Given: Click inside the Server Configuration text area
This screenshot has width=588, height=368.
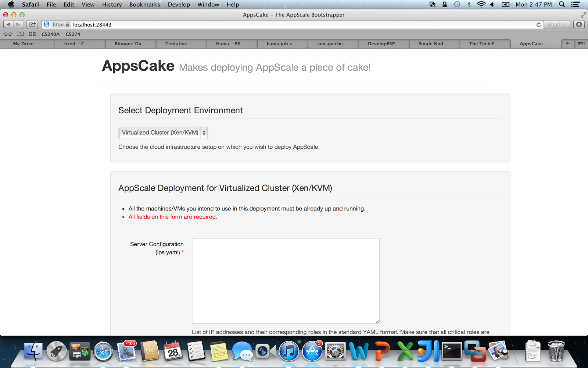Looking at the screenshot, I should pos(285,280).
